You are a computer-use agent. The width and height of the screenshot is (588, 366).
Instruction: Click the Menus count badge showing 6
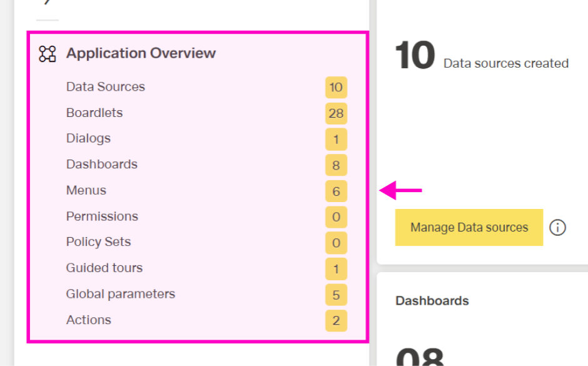[x=336, y=191]
